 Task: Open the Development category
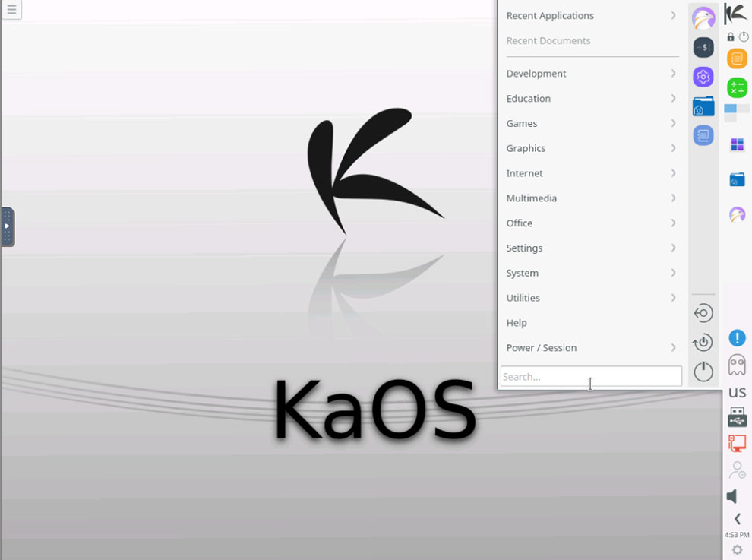point(592,74)
